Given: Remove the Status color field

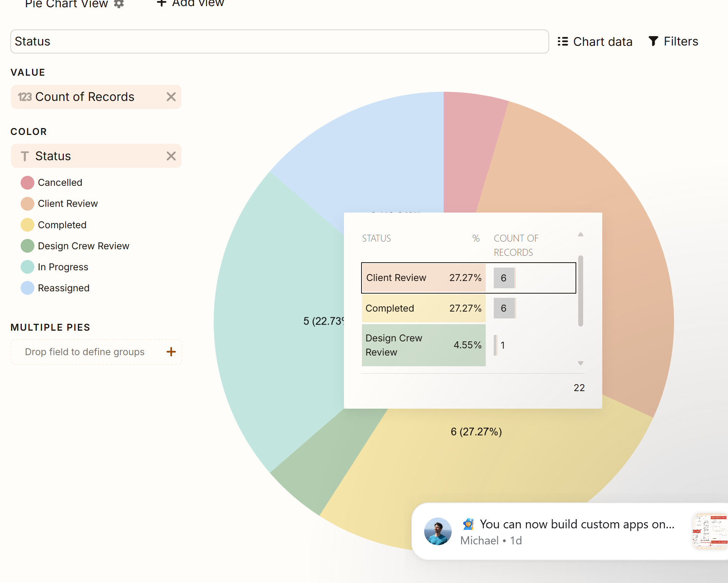Looking at the screenshot, I should tap(171, 156).
